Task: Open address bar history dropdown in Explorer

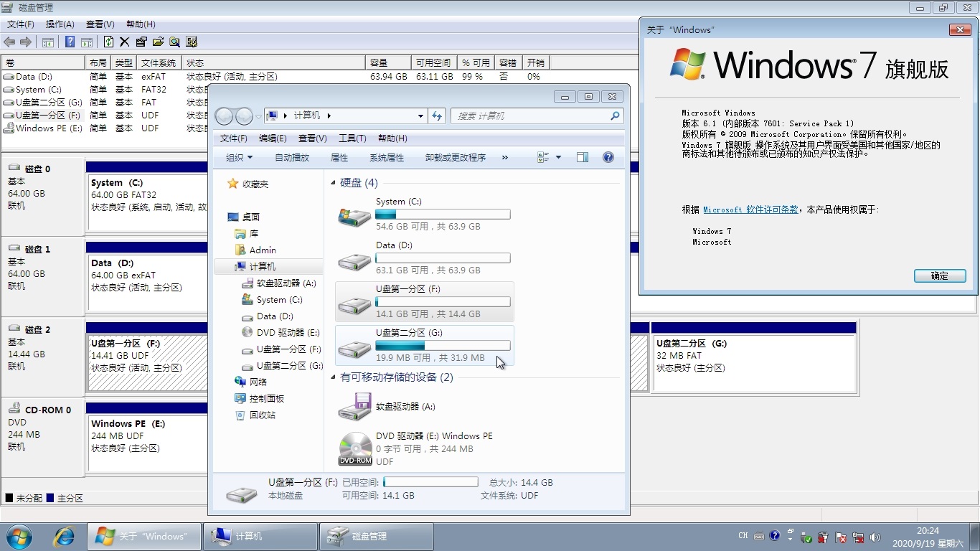Action: point(421,116)
